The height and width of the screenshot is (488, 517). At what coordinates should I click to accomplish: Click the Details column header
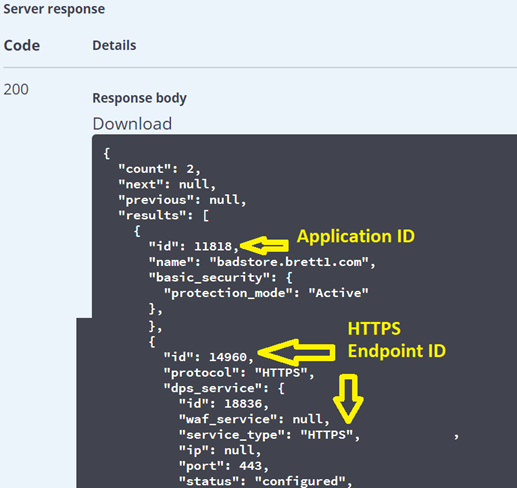(114, 45)
